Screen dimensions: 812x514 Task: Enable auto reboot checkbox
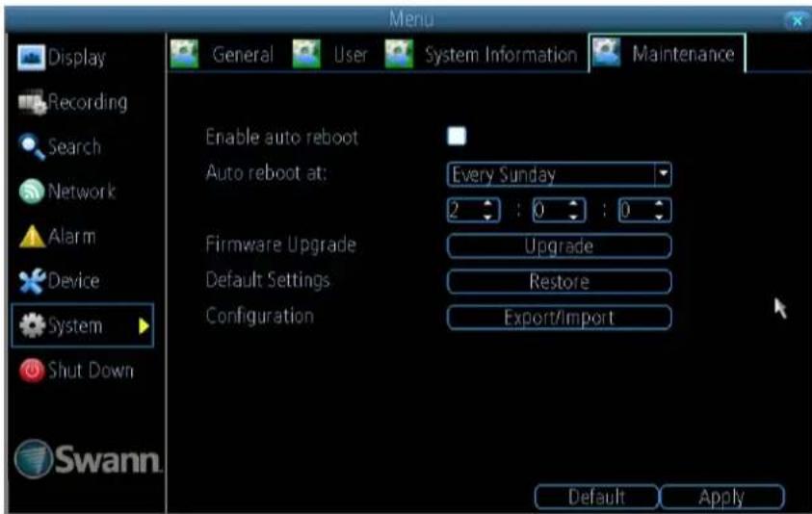coord(457,136)
